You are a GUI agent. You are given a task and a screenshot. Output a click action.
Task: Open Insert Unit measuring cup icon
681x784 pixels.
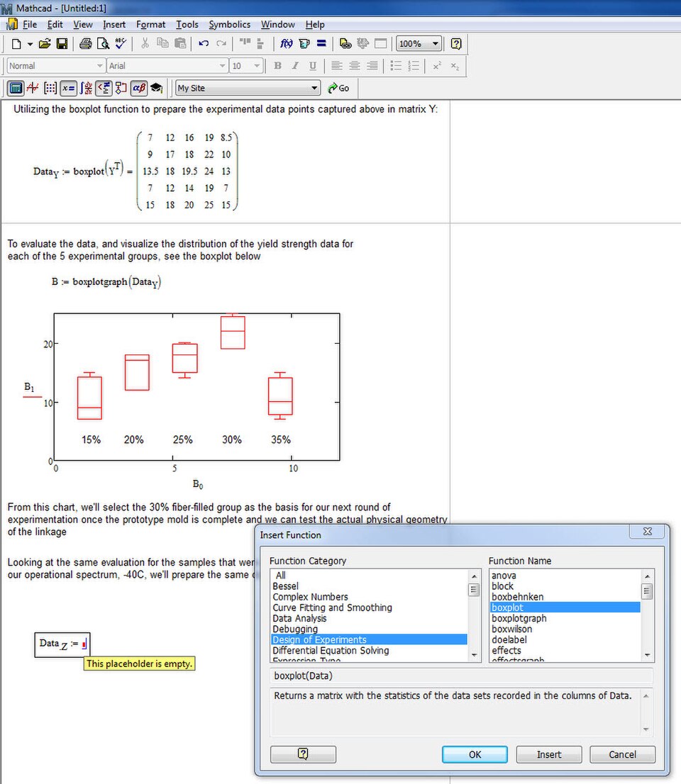(x=304, y=44)
